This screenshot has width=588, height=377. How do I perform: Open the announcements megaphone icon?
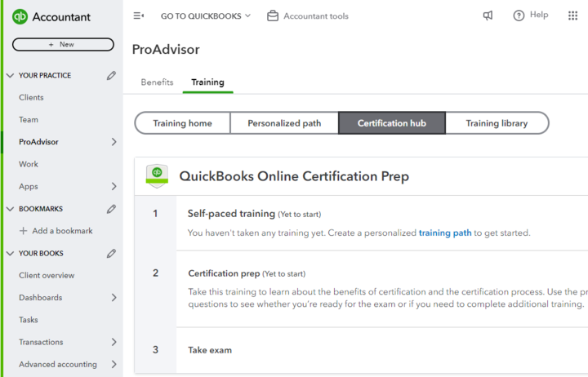(x=488, y=16)
